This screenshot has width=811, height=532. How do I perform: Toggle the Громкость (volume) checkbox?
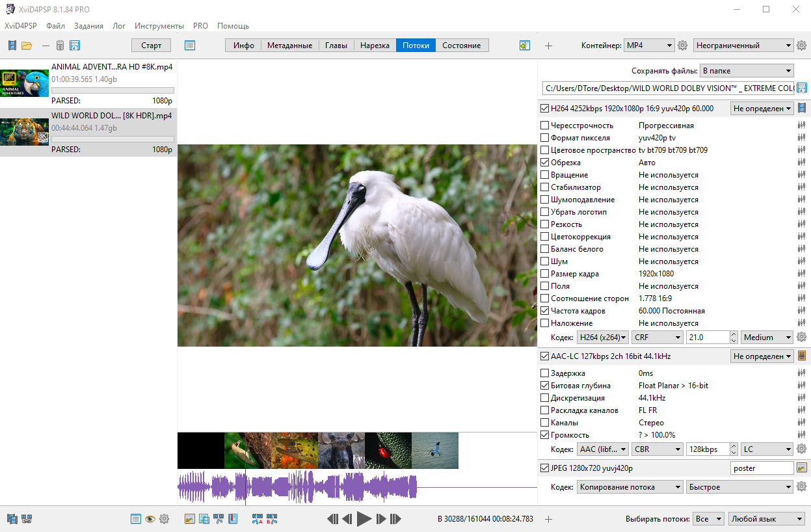(545, 435)
